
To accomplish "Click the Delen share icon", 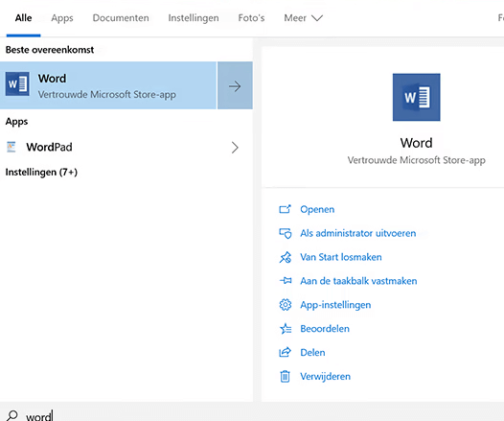I will (286, 353).
